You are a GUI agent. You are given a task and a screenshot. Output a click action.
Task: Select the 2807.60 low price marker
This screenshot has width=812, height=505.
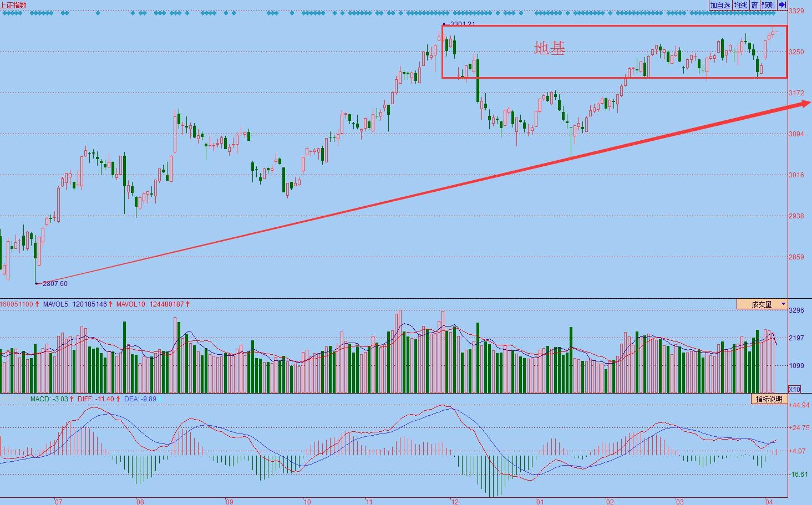tap(54, 284)
